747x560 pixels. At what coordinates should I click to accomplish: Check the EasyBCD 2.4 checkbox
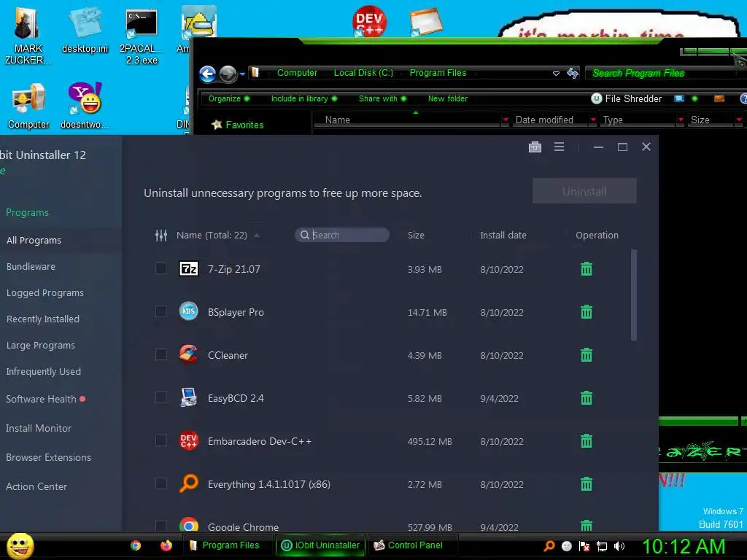(x=161, y=397)
